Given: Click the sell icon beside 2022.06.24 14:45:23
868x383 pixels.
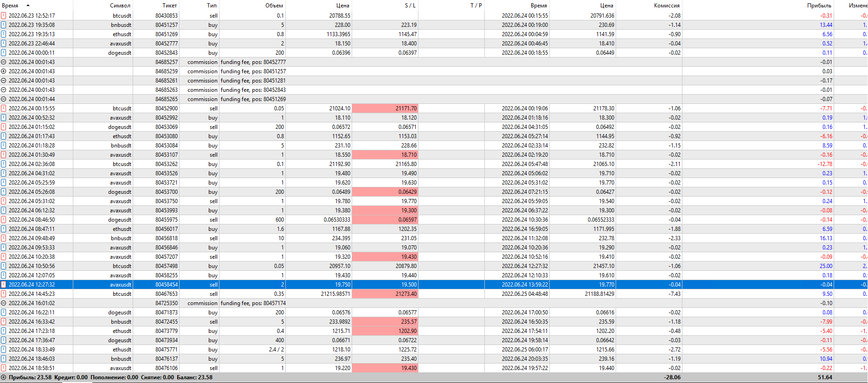Looking at the screenshot, I should (4, 294).
